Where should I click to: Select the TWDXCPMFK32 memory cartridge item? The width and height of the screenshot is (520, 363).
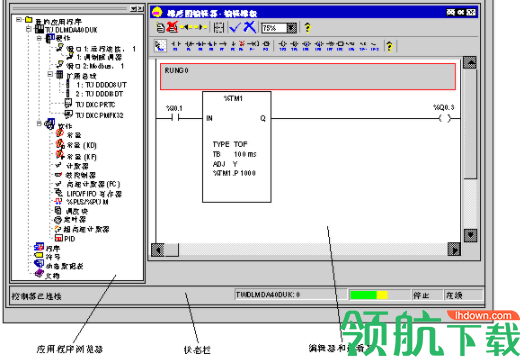click(x=99, y=115)
